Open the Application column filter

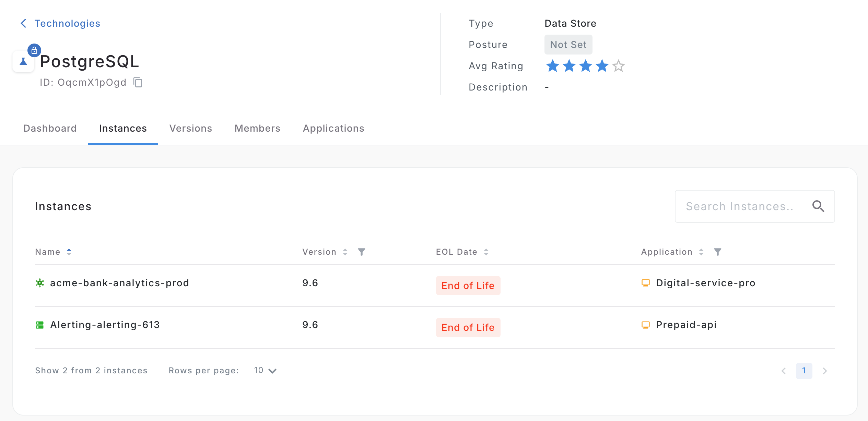click(x=717, y=252)
